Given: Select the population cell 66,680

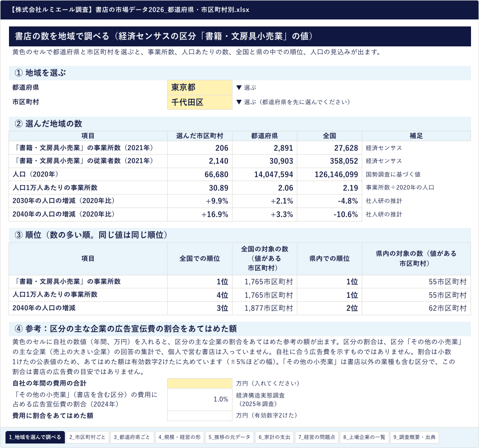Looking at the screenshot, I should 200,175.
